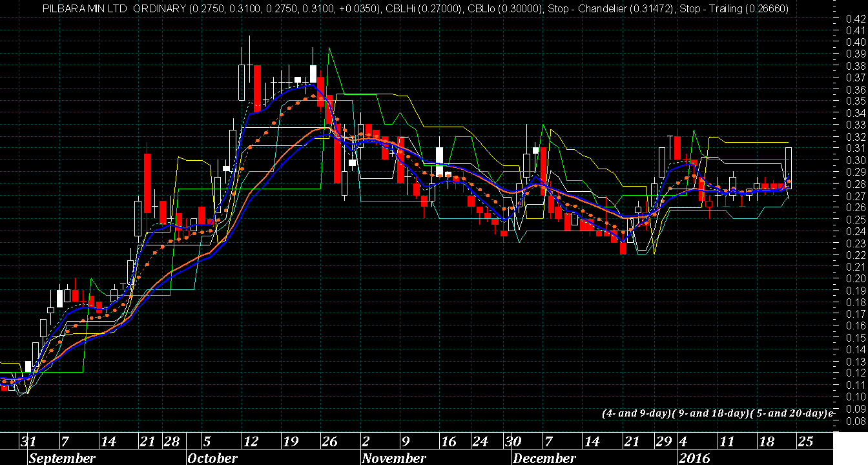Click the moving average periods annotation text
868x465 pixels.
[x=717, y=413]
